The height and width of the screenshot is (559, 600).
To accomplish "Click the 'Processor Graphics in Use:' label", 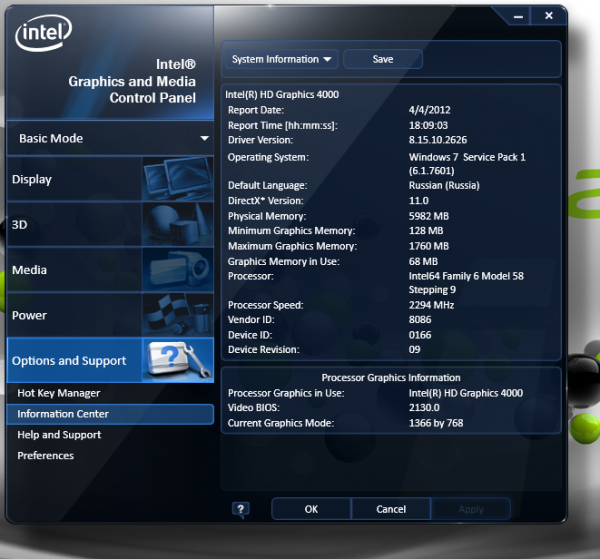I will 286,393.
